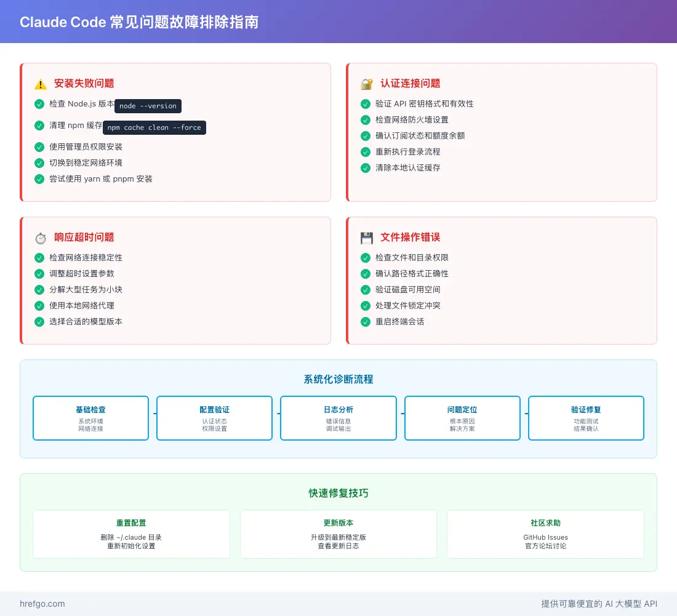
Task: Click the green check beside 尝试使用 yarn 或 pnpm 安装
Action: click(x=39, y=179)
